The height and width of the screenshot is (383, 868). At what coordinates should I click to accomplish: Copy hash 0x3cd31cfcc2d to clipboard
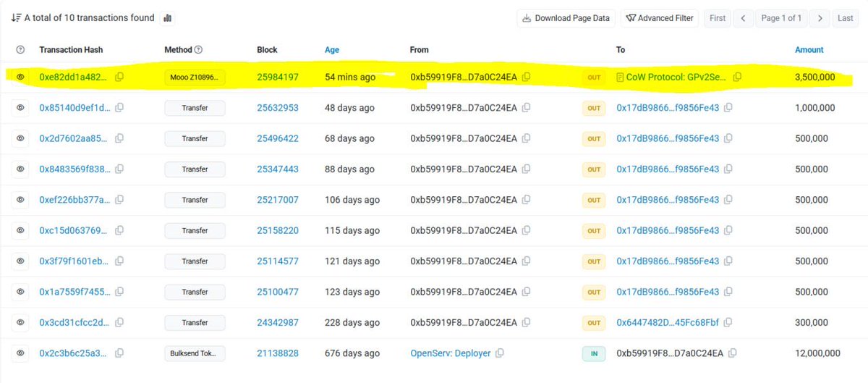[x=119, y=322]
